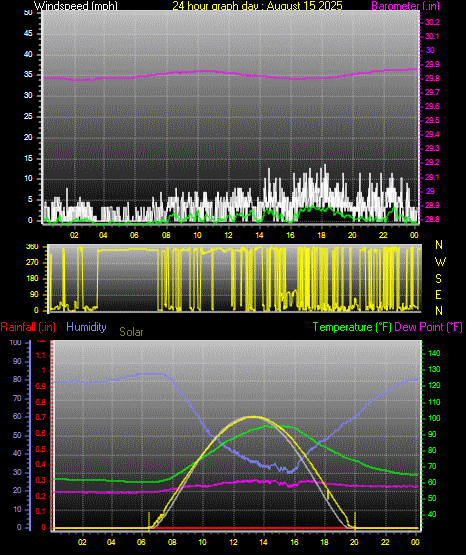The image size is (466, 555).
Task: Click the red Rainfall (in) legend label
Action: coord(28,327)
